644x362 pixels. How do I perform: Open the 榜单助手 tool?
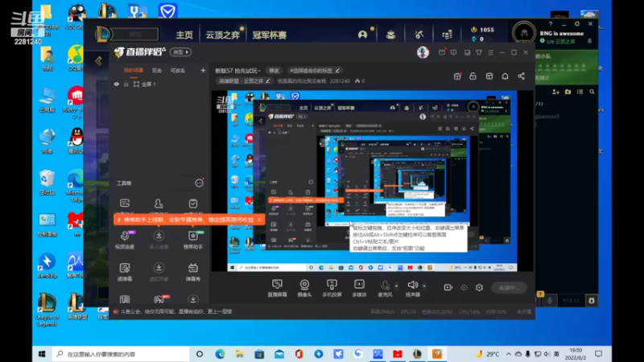193,239
